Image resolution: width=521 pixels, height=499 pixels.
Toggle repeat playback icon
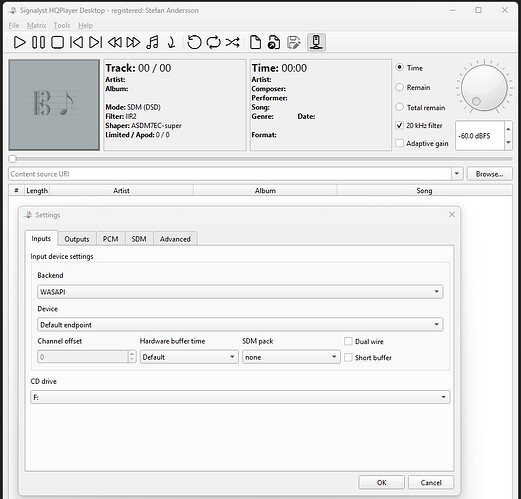pos(213,42)
